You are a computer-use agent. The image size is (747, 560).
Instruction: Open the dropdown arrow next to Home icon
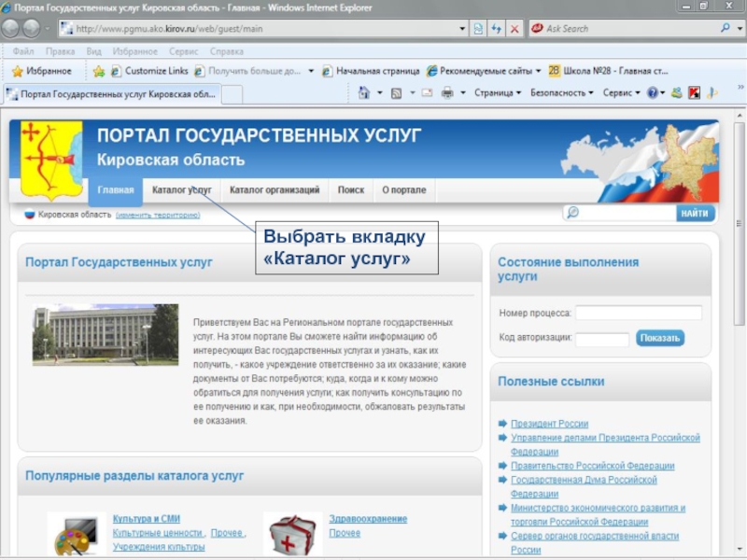(380, 92)
